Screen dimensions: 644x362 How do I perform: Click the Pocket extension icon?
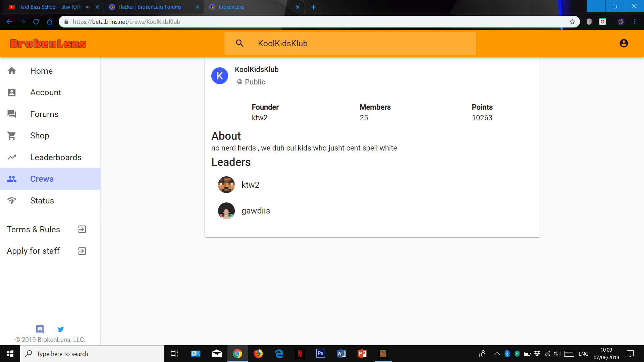coord(603,22)
